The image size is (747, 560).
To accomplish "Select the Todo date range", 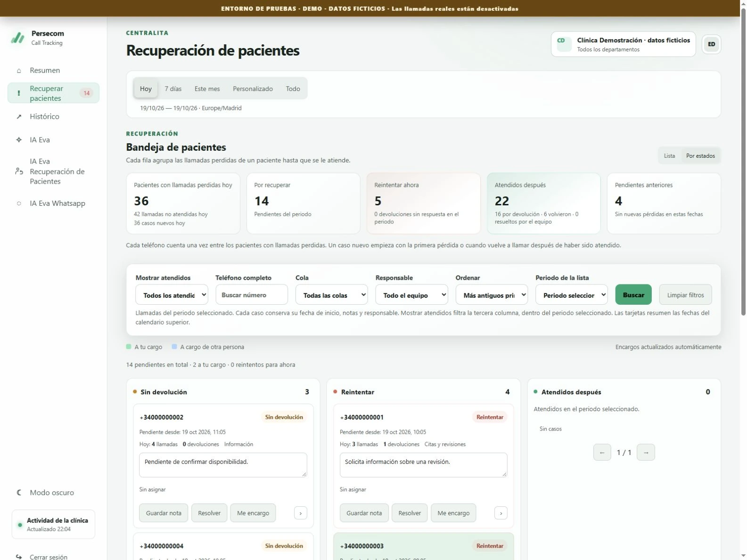I will click(x=293, y=89).
